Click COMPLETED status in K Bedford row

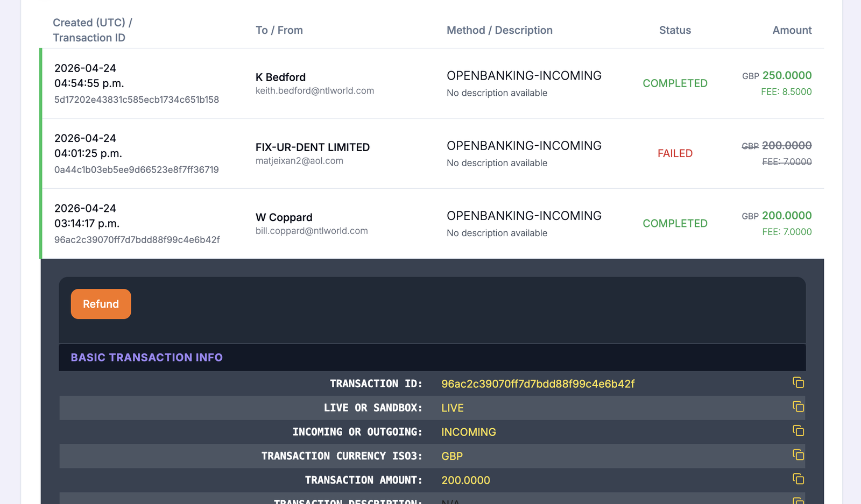(x=675, y=83)
